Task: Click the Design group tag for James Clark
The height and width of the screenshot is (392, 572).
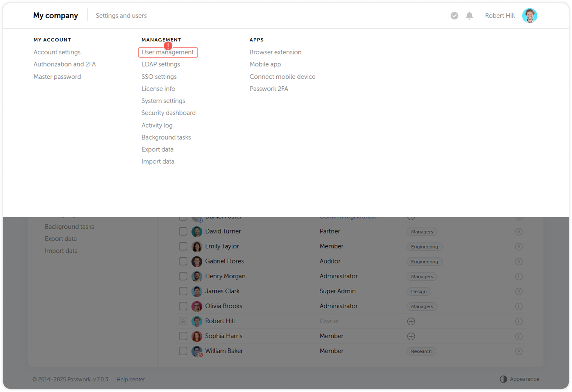Action: [419, 292]
